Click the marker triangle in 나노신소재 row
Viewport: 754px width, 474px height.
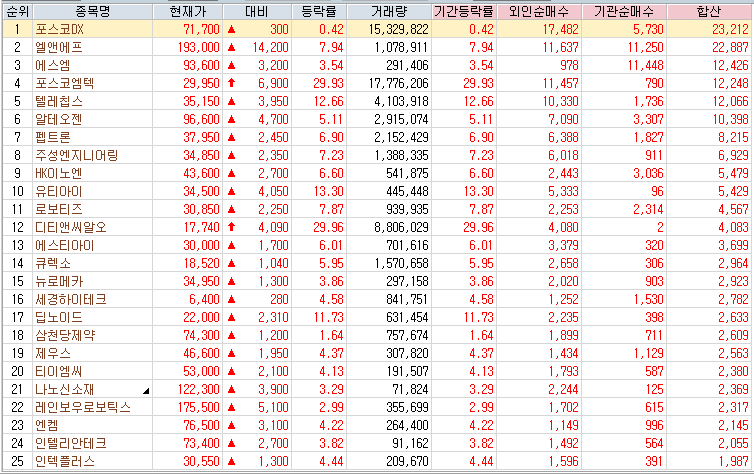click(x=146, y=391)
